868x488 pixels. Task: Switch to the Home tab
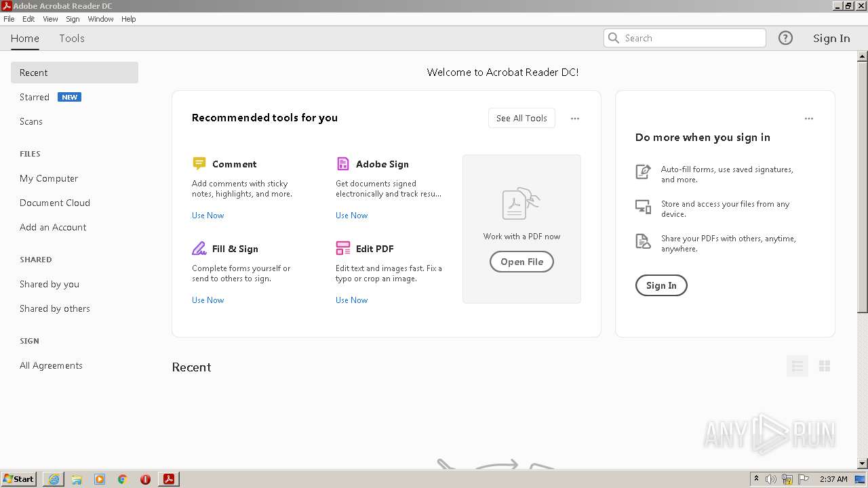[25, 39]
